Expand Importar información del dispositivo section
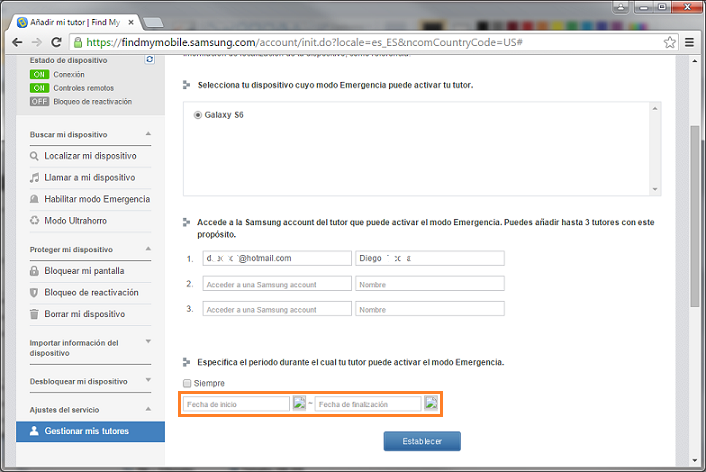 tap(148, 342)
